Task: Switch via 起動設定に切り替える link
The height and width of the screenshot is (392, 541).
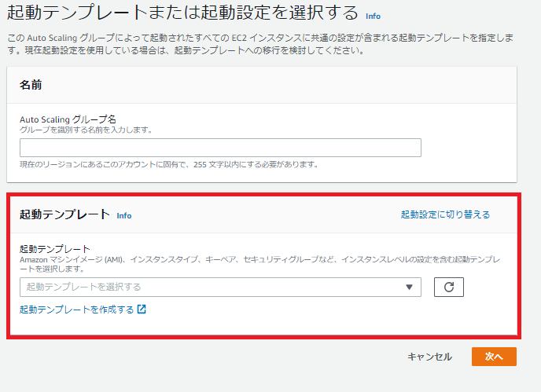Action: coord(445,214)
